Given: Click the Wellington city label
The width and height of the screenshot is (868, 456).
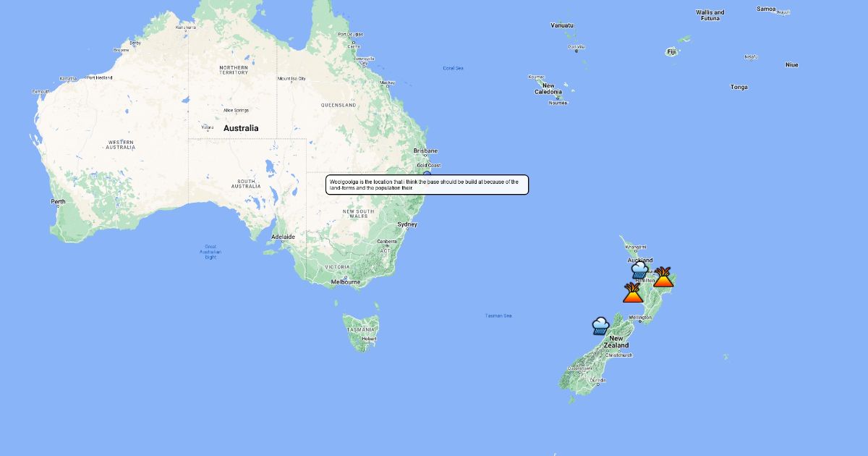Looking at the screenshot, I should click(641, 318).
